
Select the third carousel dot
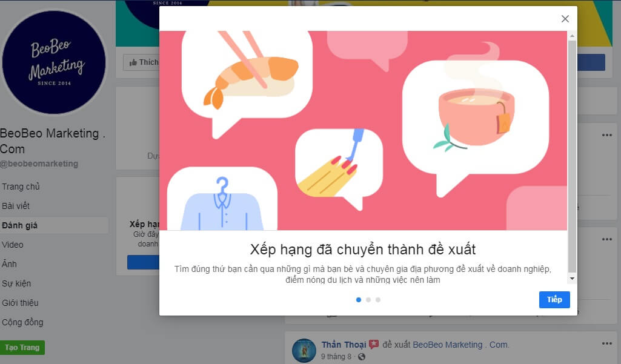(x=377, y=299)
